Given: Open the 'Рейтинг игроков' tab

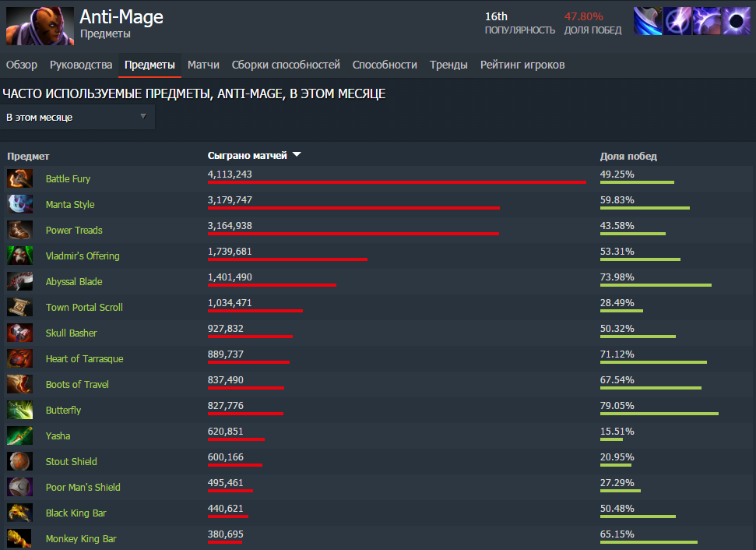Looking at the screenshot, I should click(522, 65).
